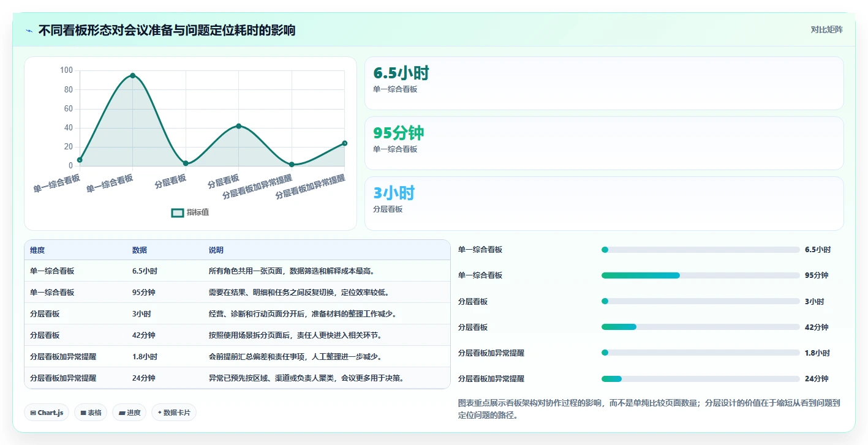Open the blue 3小时 stat card
Image resolution: width=868 pixels, height=445 pixels.
click(604, 203)
